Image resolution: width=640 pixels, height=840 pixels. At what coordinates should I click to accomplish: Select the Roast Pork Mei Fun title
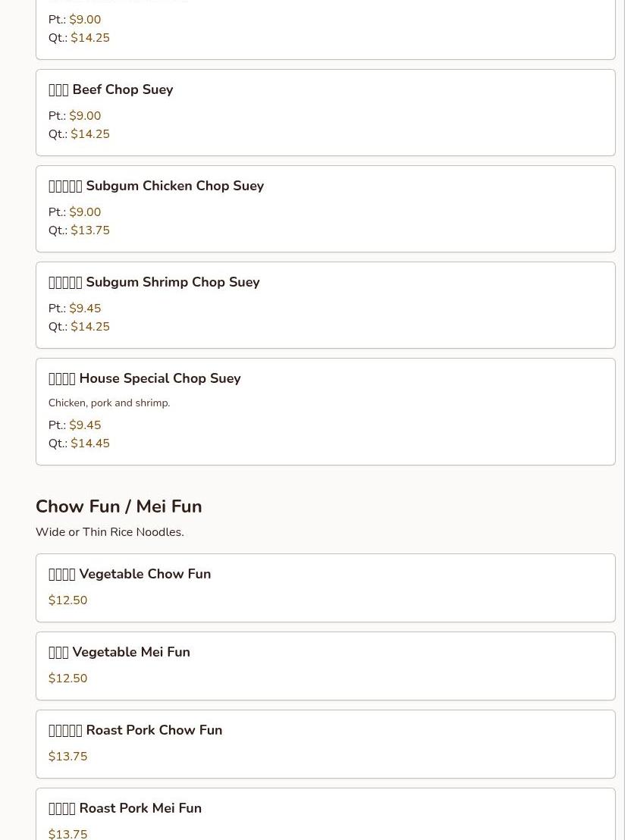[x=125, y=808]
